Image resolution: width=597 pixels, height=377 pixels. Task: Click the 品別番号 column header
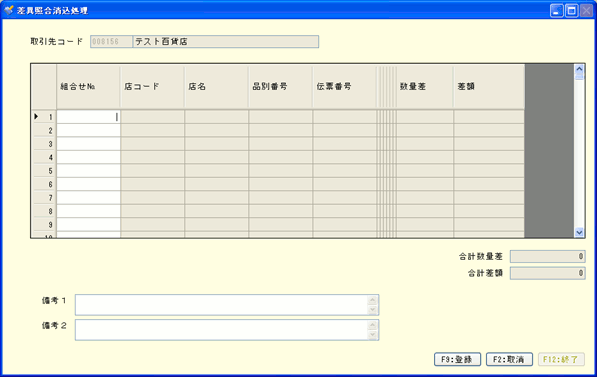[281, 86]
